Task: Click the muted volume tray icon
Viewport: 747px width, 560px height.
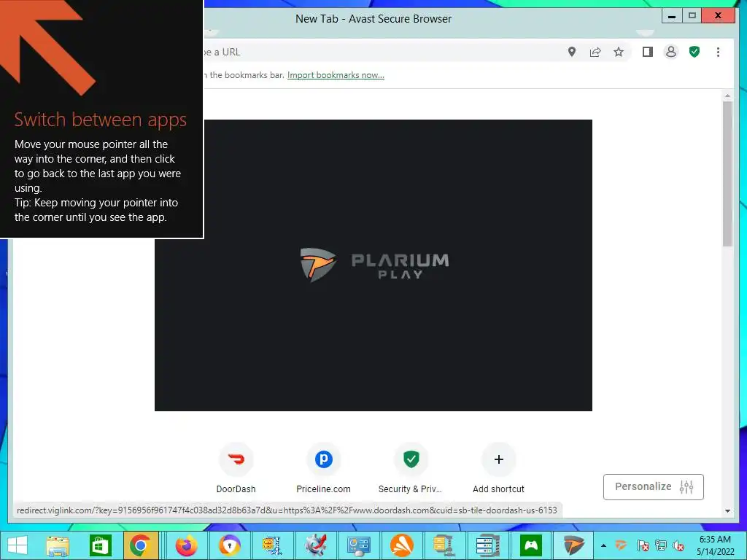Action: (x=678, y=545)
